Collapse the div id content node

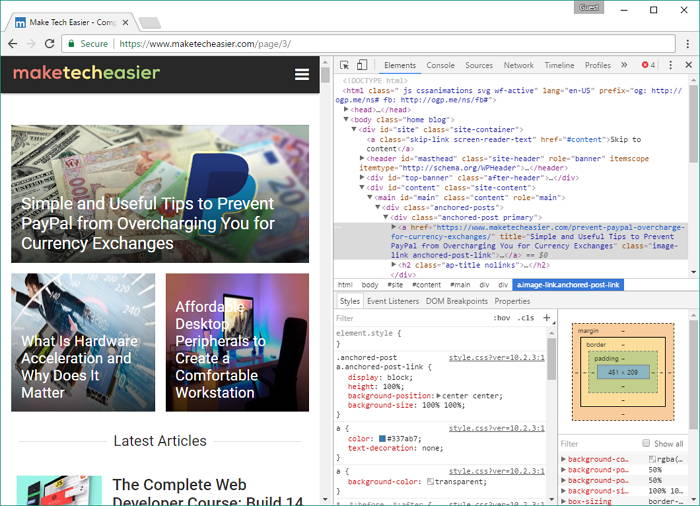(x=362, y=187)
